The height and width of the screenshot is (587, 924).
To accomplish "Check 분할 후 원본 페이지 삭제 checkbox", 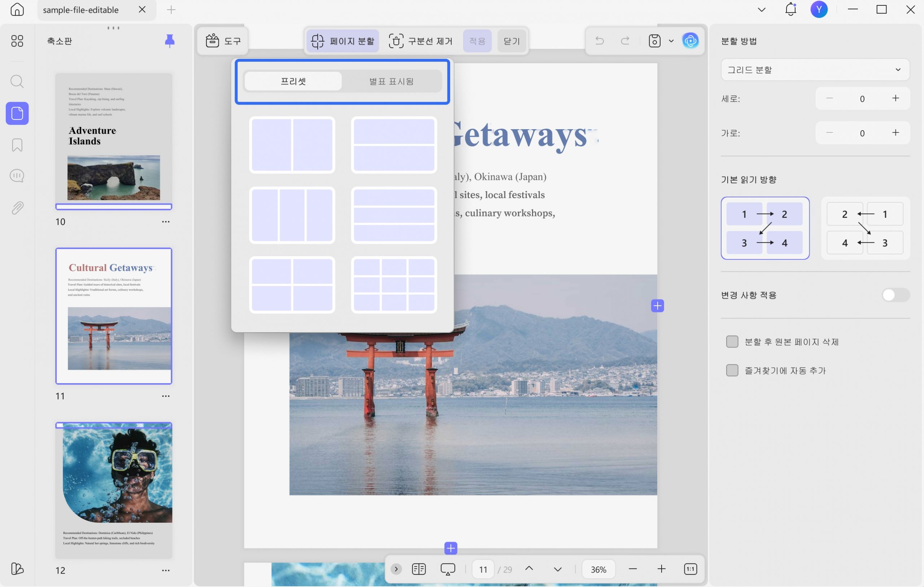I will 732,342.
